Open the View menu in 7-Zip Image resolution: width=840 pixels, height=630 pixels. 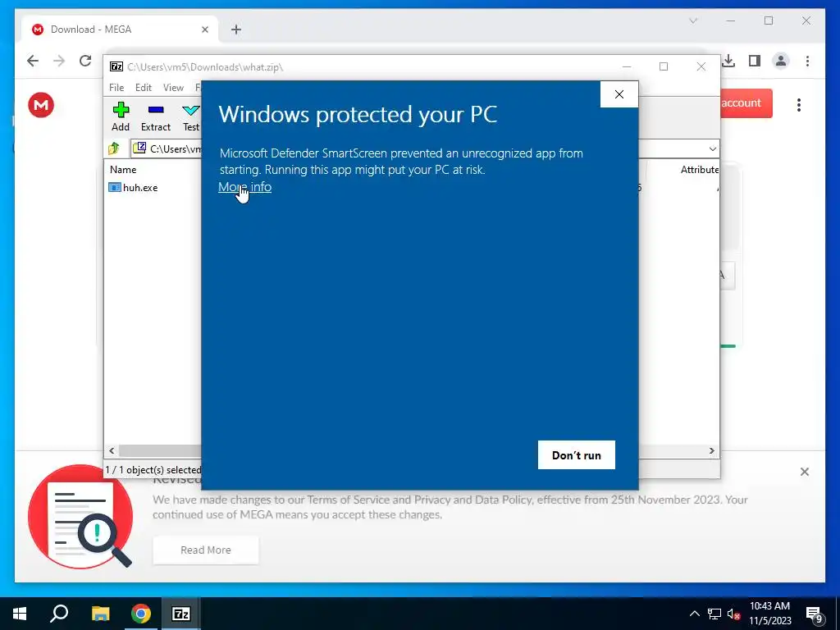[x=173, y=87]
